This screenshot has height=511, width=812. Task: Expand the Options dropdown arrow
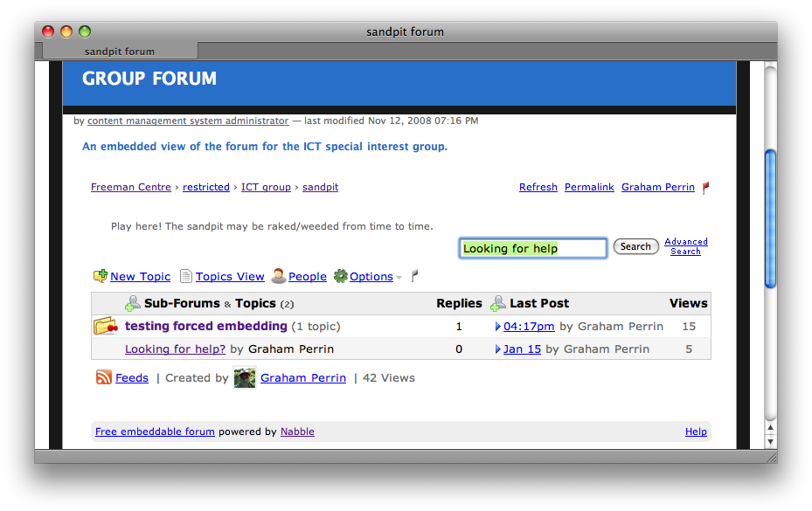(x=399, y=278)
